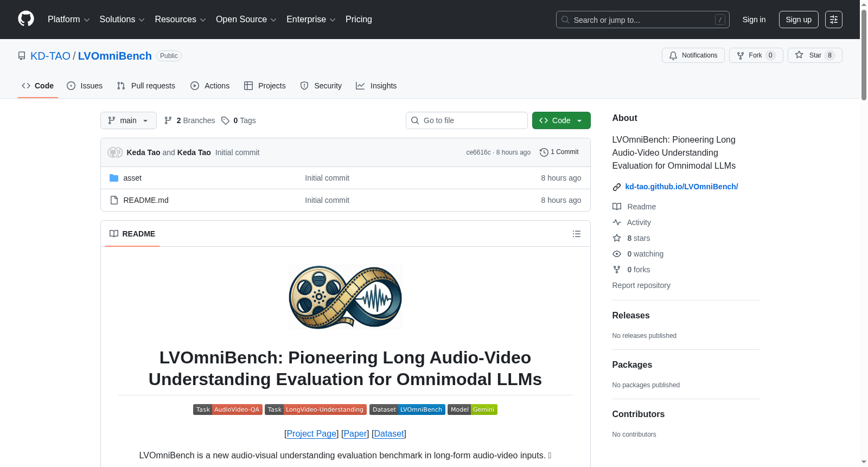Expand the Resources menu
This screenshot has width=868, height=467.
click(180, 20)
